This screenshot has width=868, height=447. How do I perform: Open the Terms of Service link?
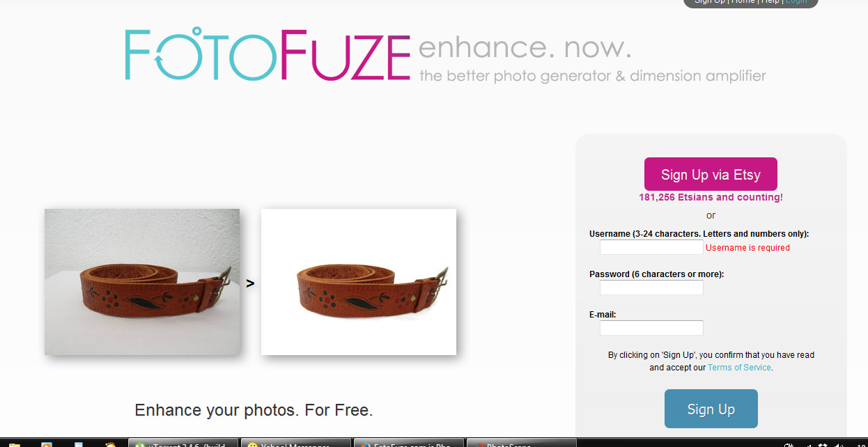point(739,368)
